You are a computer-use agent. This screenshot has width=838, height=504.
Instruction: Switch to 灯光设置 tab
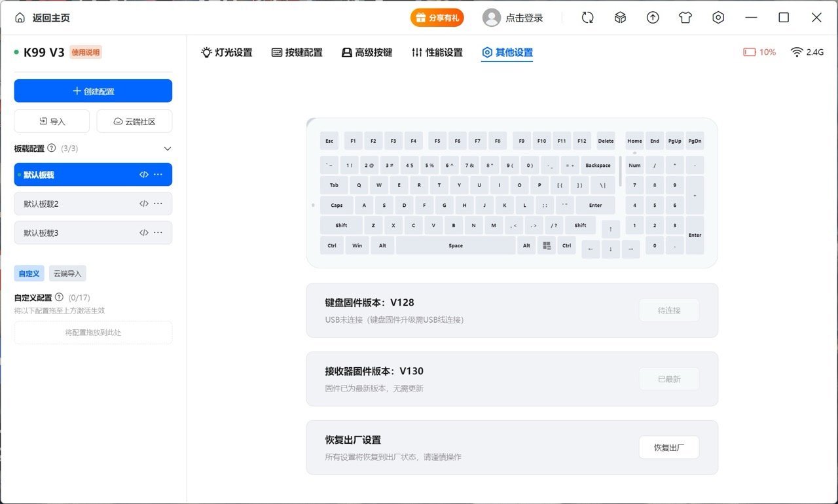(x=227, y=52)
